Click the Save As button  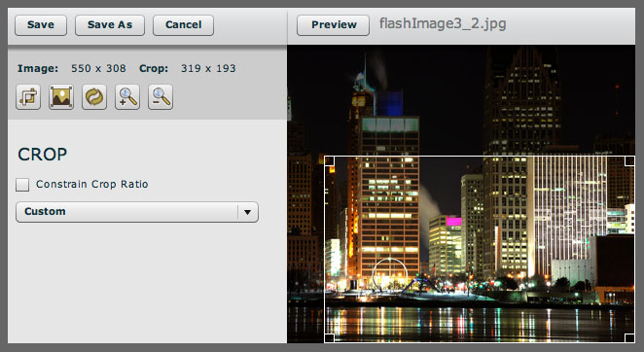point(110,25)
